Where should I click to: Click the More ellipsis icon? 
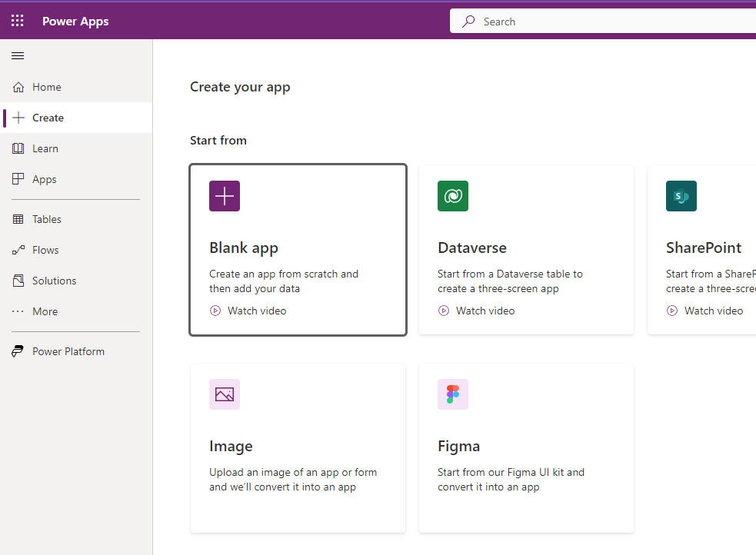click(x=18, y=311)
